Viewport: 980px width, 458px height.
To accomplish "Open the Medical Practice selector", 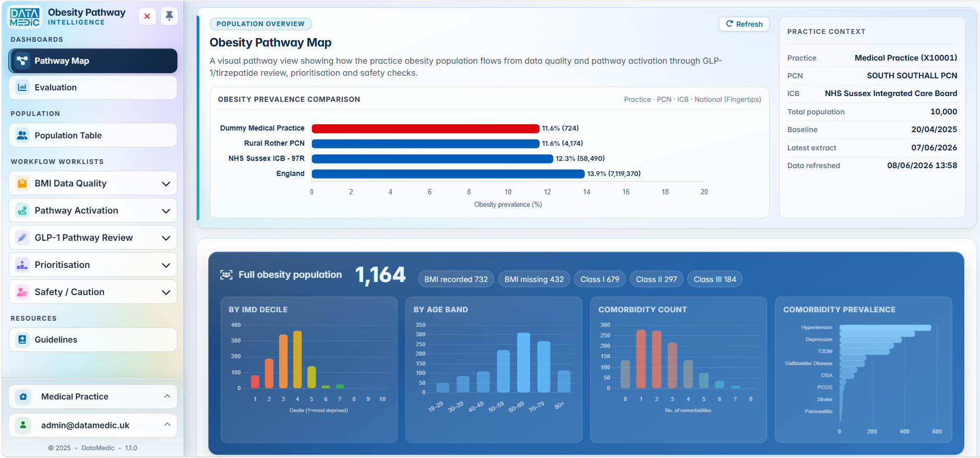I will click(x=93, y=396).
